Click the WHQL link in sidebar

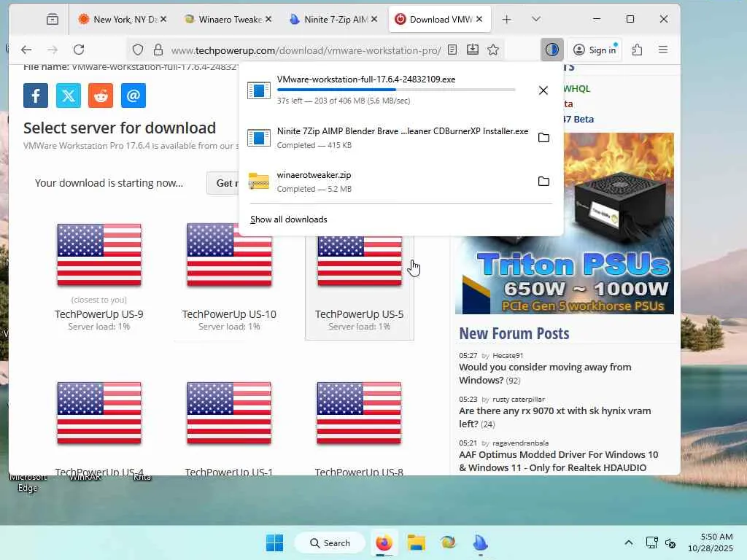(x=576, y=88)
